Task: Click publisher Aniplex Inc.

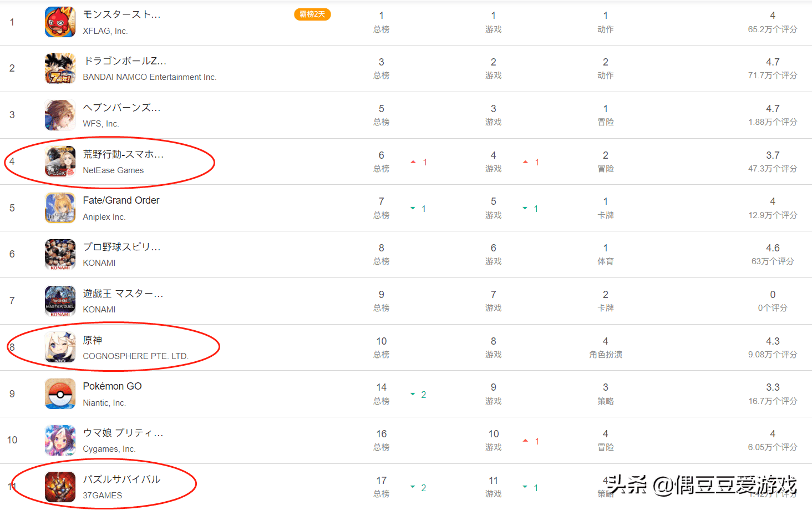Action: point(104,217)
